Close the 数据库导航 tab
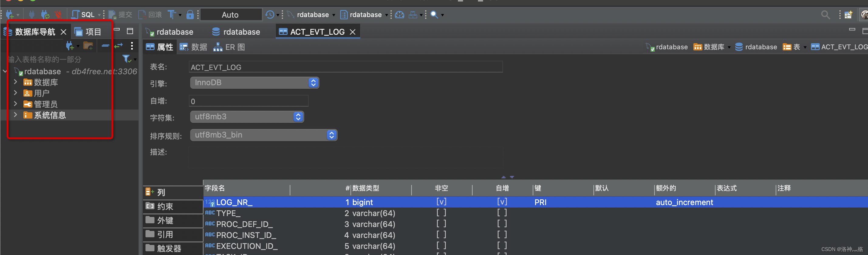The width and height of the screenshot is (868, 255). pos(63,32)
